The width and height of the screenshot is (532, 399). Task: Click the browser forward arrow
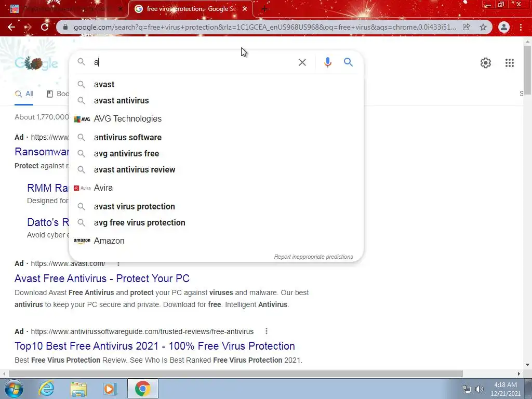tap(28, 27)
